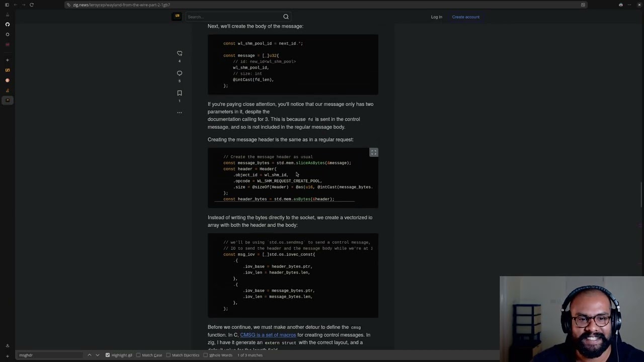
Task: Switch to the orange Zig logo sidebar tab
Action: [x=7, y=70]
